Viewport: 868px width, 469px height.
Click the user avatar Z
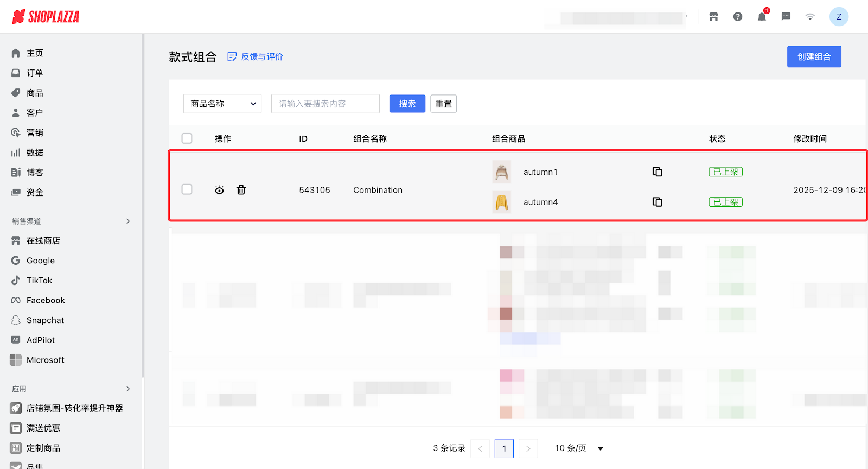839,17
